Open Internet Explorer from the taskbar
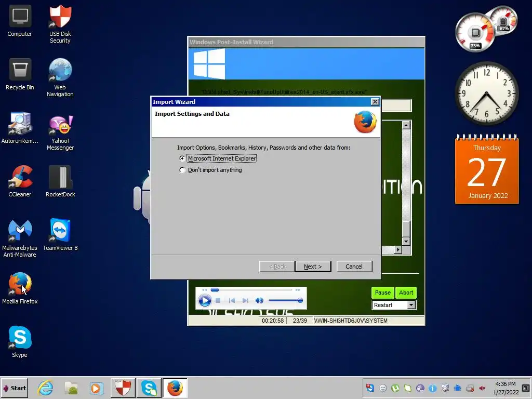Image resolution: width=532 pixels, height=399 pixels. (46, 388)
